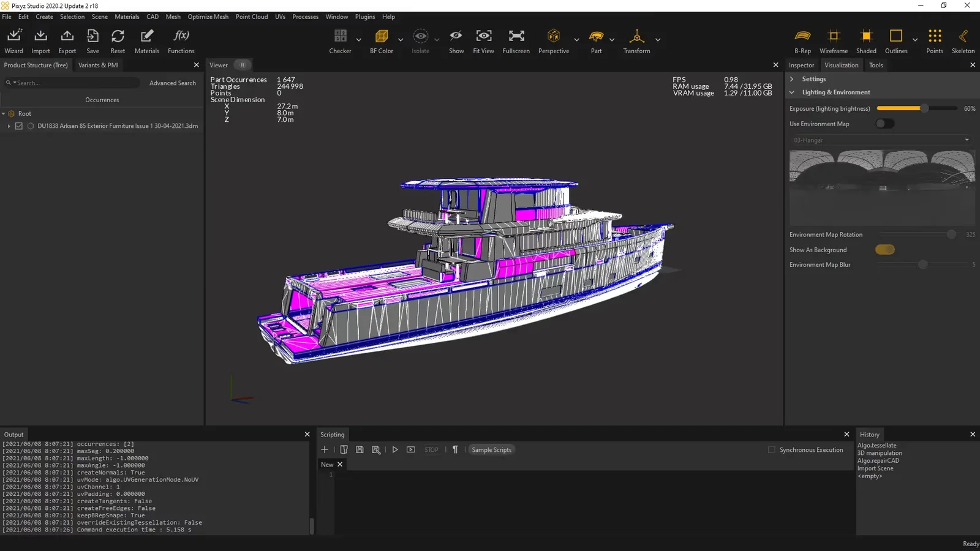
Task: Toggle Show As Background switch
Action: tap(885, 250)
